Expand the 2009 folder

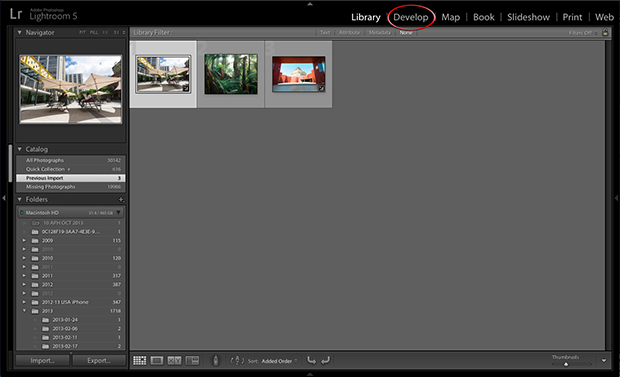click(x=24, y=241)
